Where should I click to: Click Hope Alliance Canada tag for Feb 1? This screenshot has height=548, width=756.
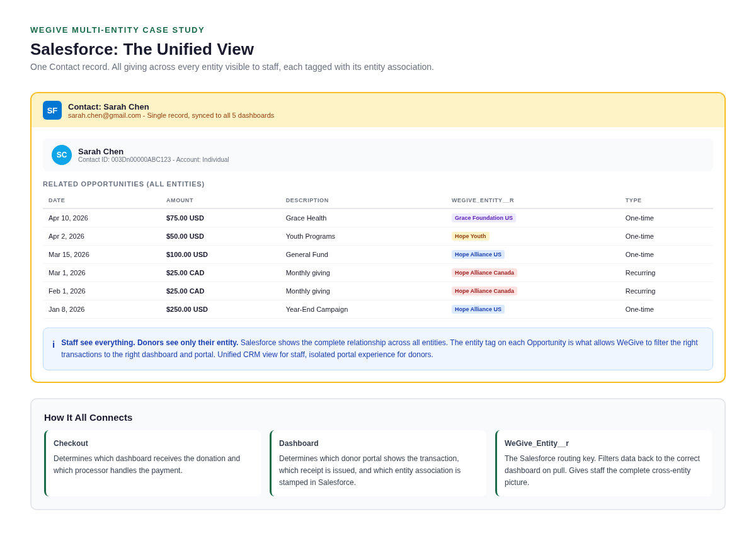point(484,291)
